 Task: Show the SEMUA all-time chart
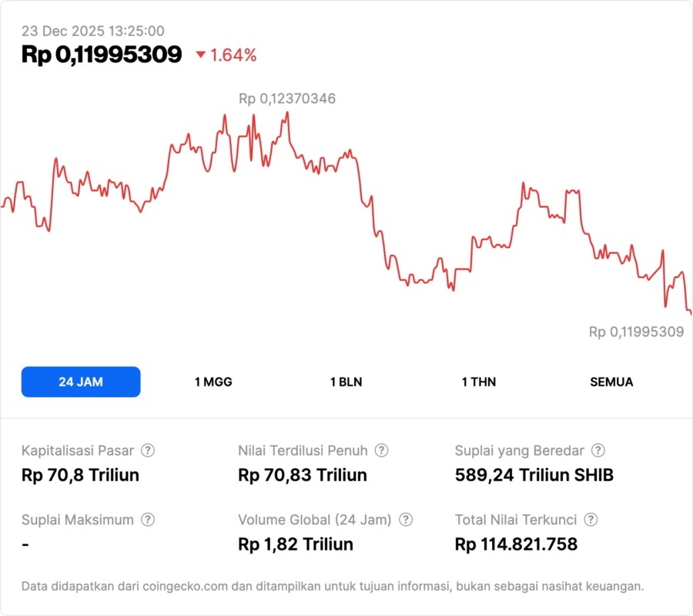pyautogui.click(x=611, y=382)
